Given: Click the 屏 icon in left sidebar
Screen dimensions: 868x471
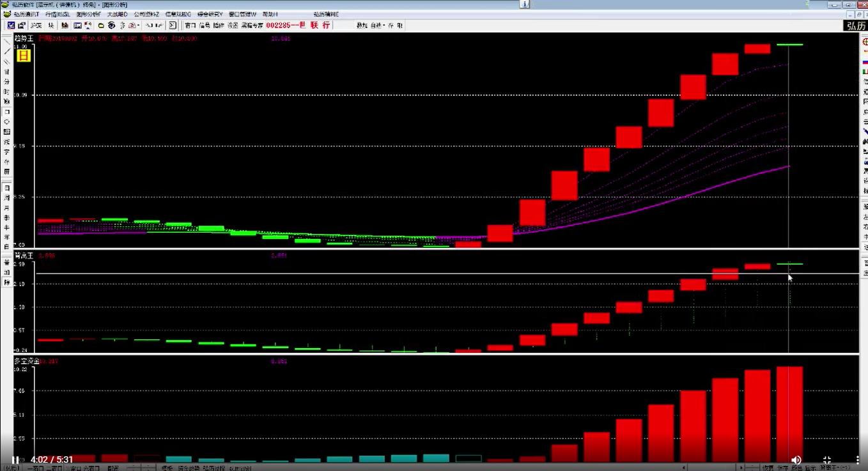Looking at the screenshot, I should (x=7, y=171).
